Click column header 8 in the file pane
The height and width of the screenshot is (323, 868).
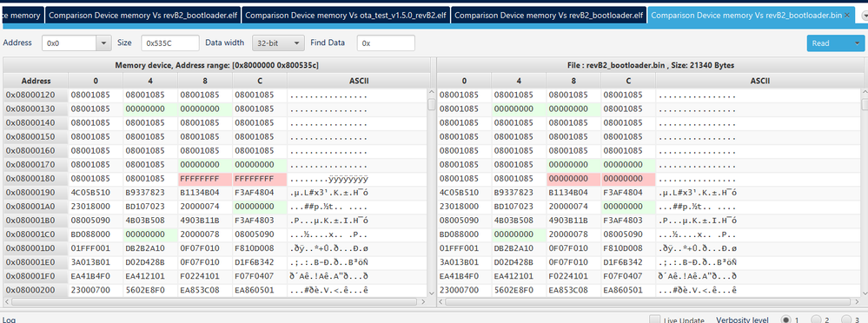tap(573, 80)
